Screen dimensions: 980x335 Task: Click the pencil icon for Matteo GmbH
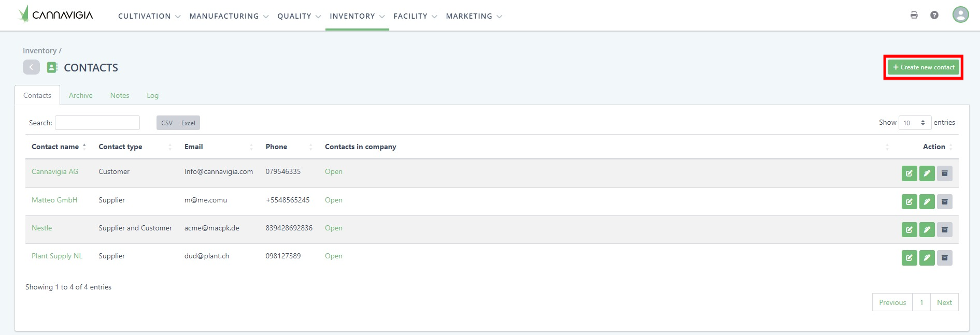927,201
